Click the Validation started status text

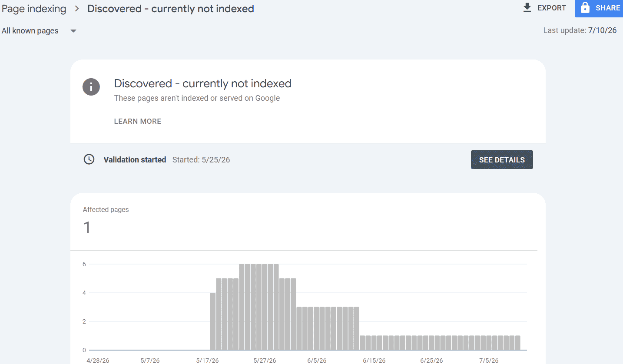135,160
